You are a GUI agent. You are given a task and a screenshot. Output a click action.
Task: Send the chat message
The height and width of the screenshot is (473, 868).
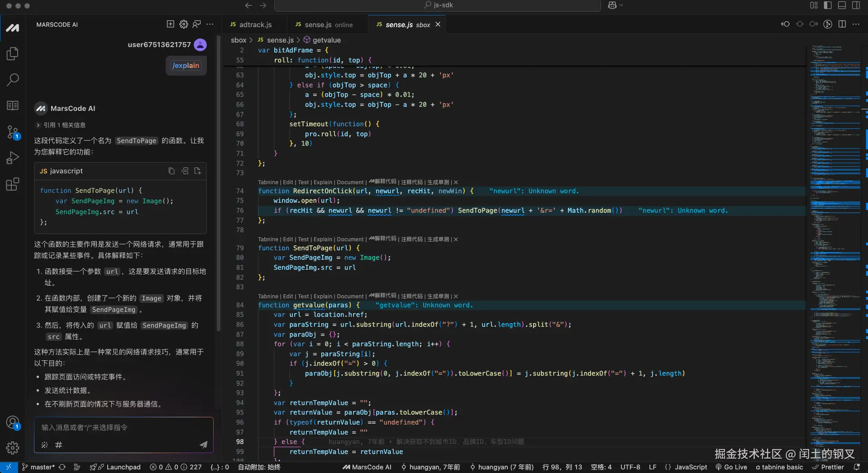204,445
